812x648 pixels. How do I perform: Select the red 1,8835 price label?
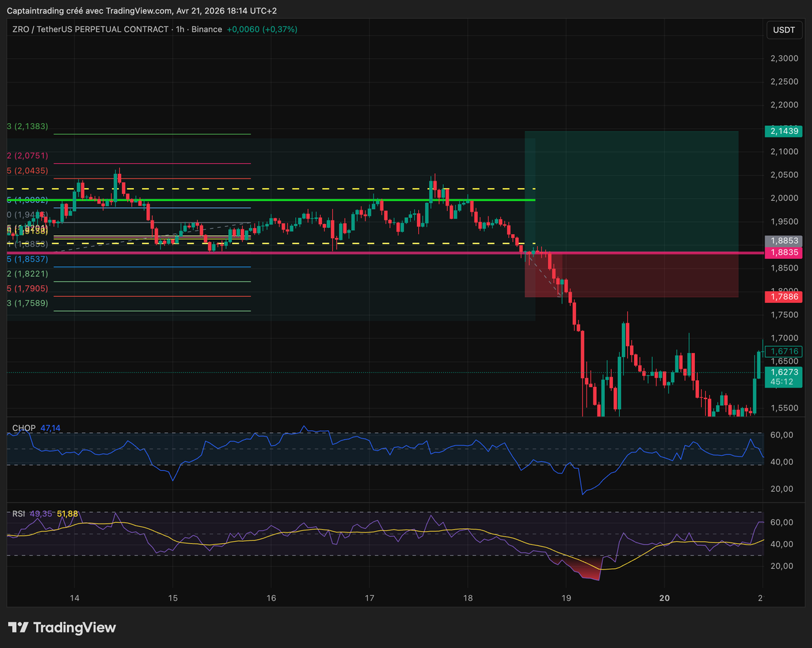(x=783, y=252)
